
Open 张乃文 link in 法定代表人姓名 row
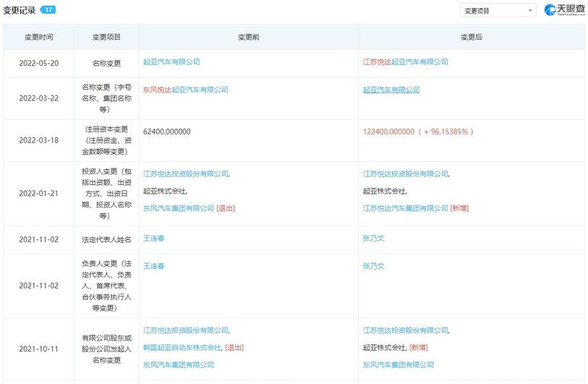click(x=373, y=238)
